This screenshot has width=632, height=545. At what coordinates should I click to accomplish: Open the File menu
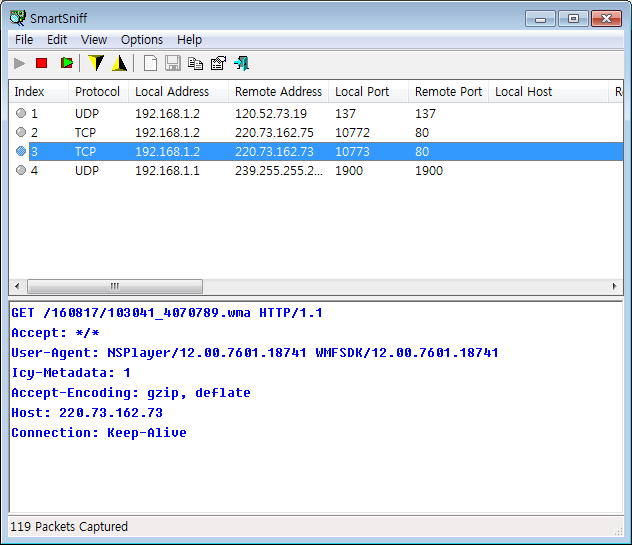[x=24, y=40]
